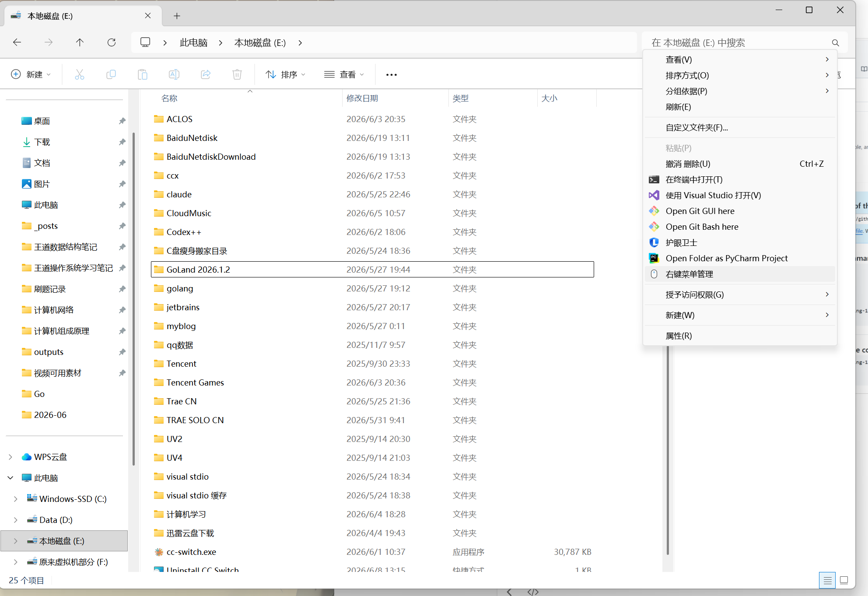The height and width of the screenshot is (596, 868).
Task: Expand the 查看(V) submenu
Action: tap(740, 60)
